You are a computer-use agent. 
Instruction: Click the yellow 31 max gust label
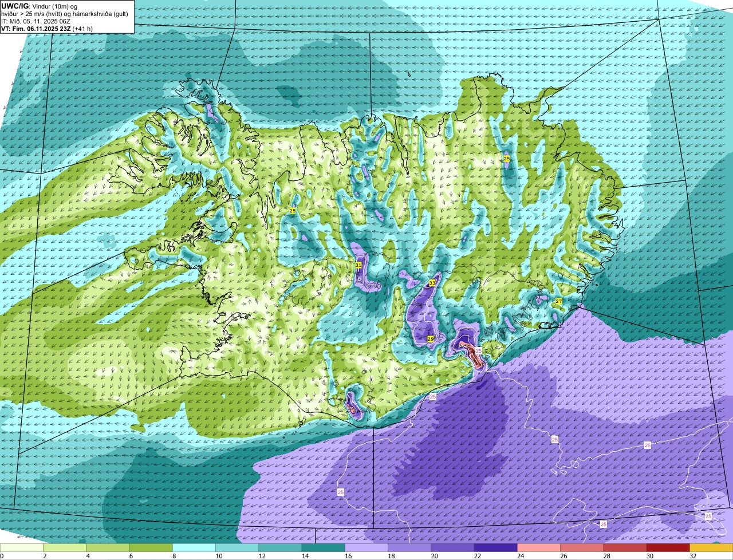[x=358, y=265]
